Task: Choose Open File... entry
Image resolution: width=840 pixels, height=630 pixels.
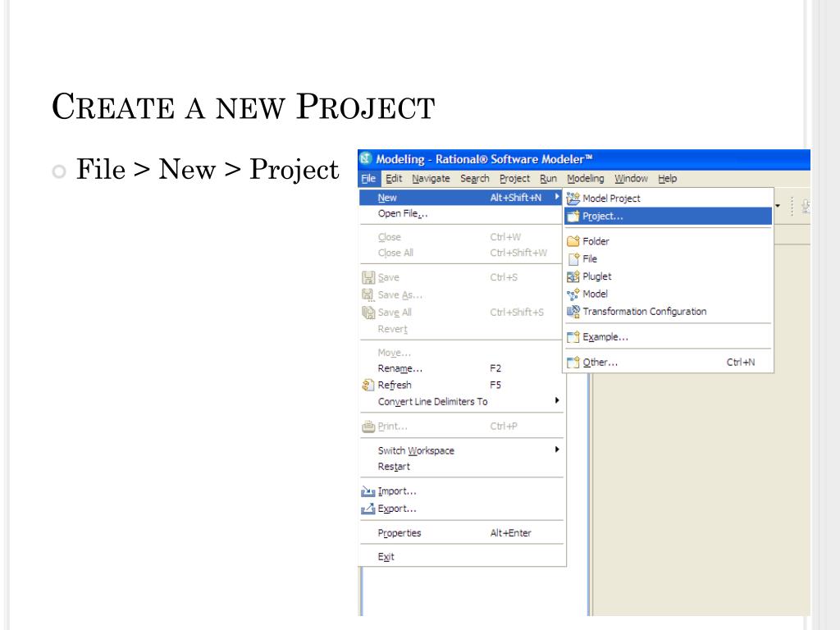Action: click(461, 214)
